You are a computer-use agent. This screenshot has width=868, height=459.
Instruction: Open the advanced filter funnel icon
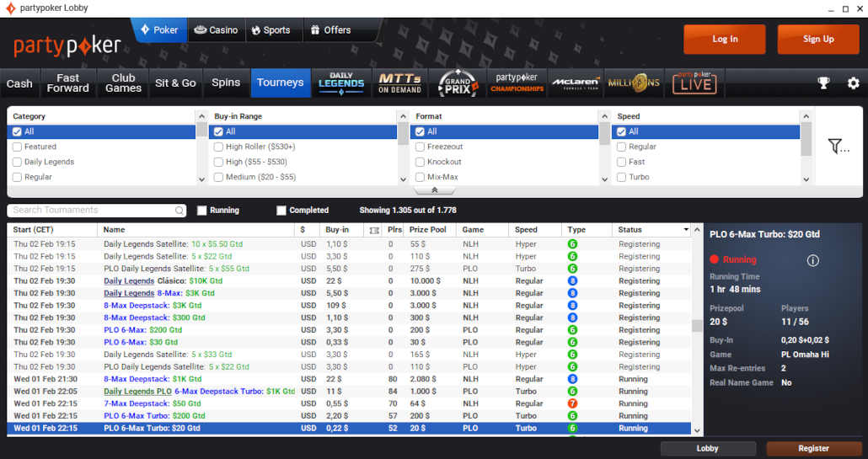[839, 146]
